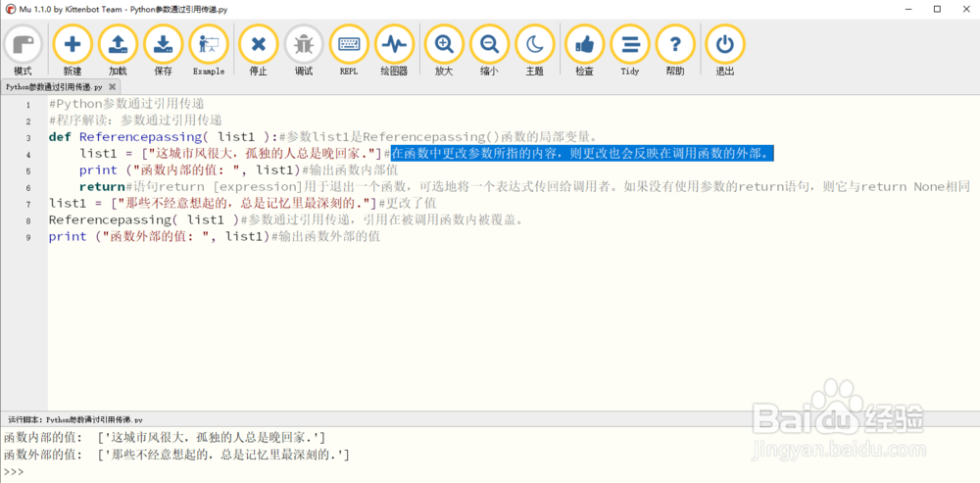The width and height of the screenshot is (980, 483).
Task: Click the def Referencepassing line of code
Action: click(x=323, y=137)
